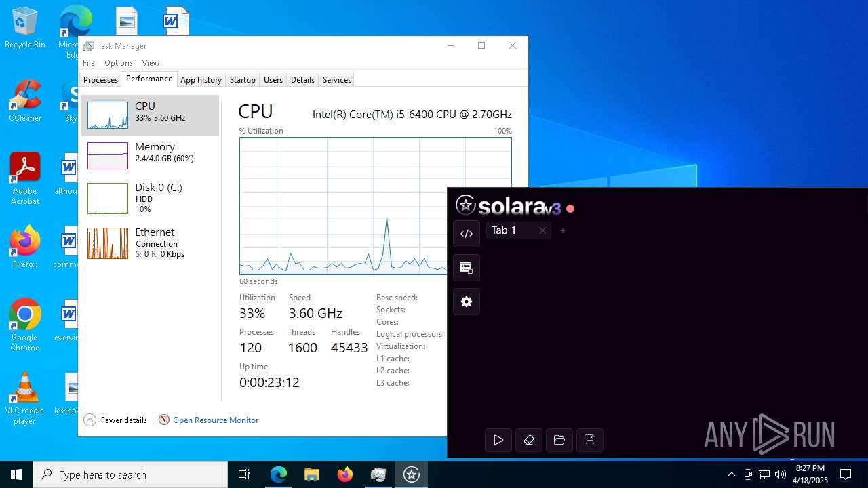Image resolution: width=868 pixels, height=488 pixels.
Task: Click the Windows Start button
Action: point(16,474)
